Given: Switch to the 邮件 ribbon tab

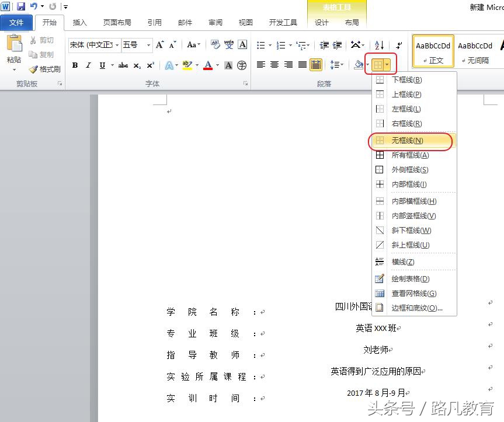Looking at the screenshot, I should (185, 22).
